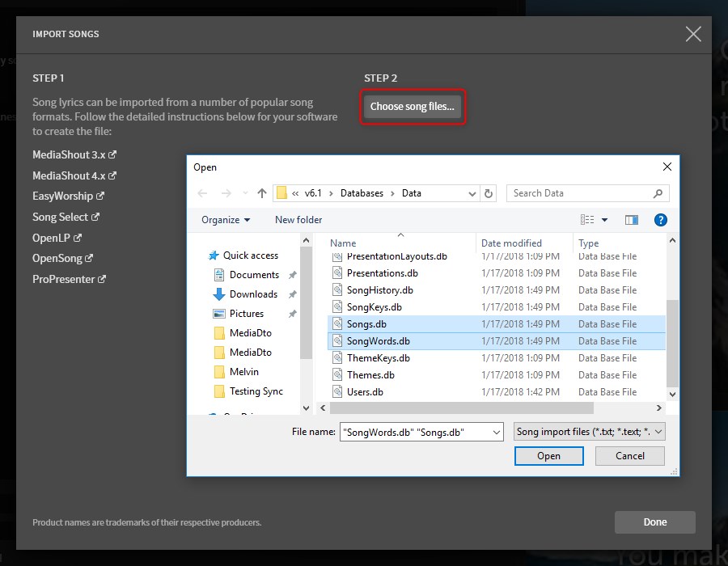Click the Databases breadcrumb segment
This screenshot has height=566, width=728.
click(362, 193)
